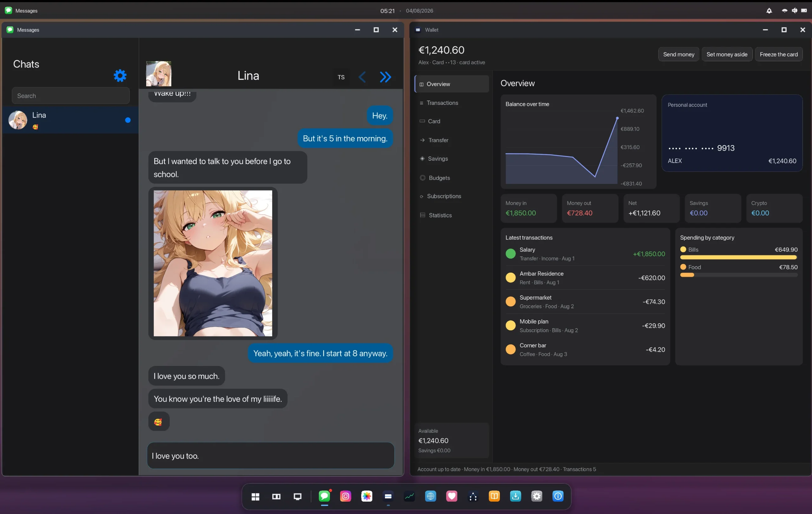Viewport: 812px width, 514px height.
Task: Open the orange book app in dock
Action: pyautogui.click(x=494, y=496)
